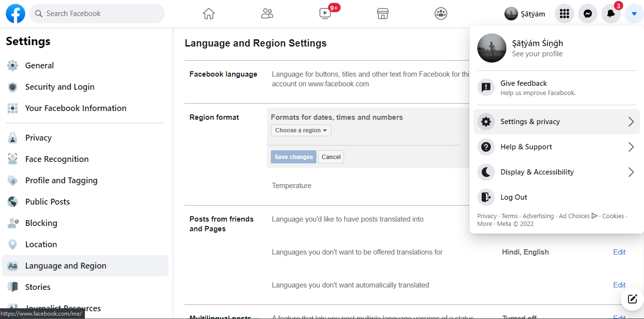
Task: Click the 'Hindi, English' languages value
Action: 525,252
